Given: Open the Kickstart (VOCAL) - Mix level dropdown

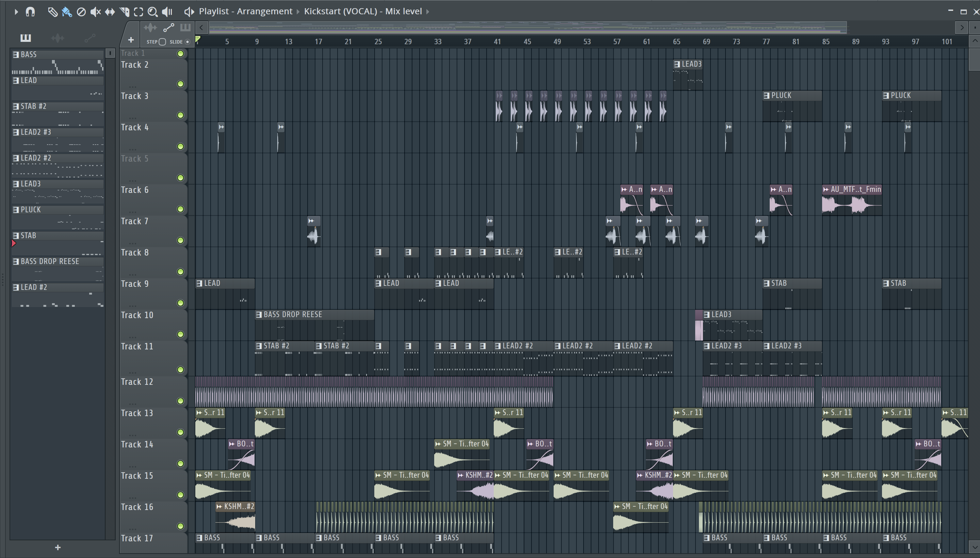Looking at the screenshot, I should point(363,12).
